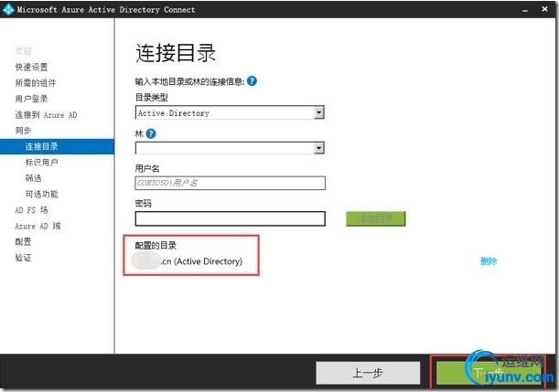Select highlighted 连接目录 sidebar item
The height and width of the screenshot is (392, 559).
tap(57, 146)
